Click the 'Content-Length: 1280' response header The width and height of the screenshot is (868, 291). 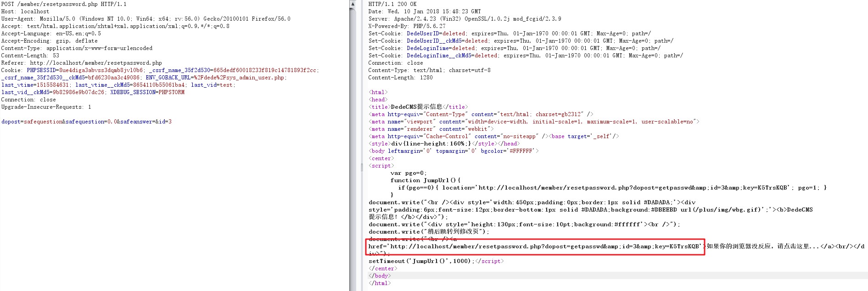click(400, 78)
